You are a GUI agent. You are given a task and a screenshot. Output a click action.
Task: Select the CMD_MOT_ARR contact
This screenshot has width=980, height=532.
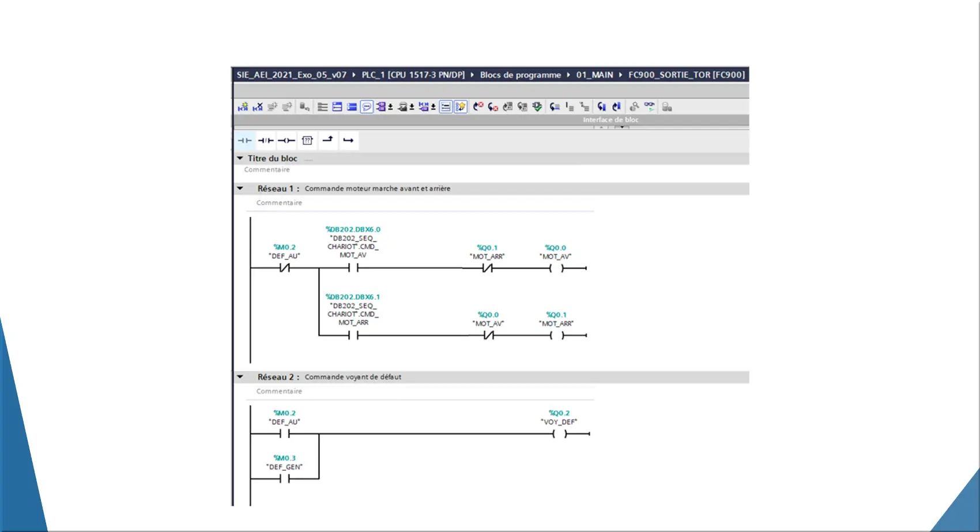pos(353,335)
